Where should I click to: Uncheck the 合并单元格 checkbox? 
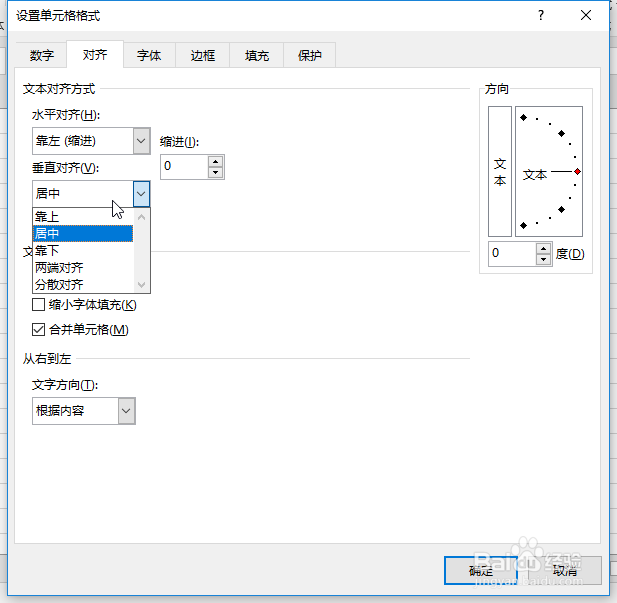tap(38, 329)
